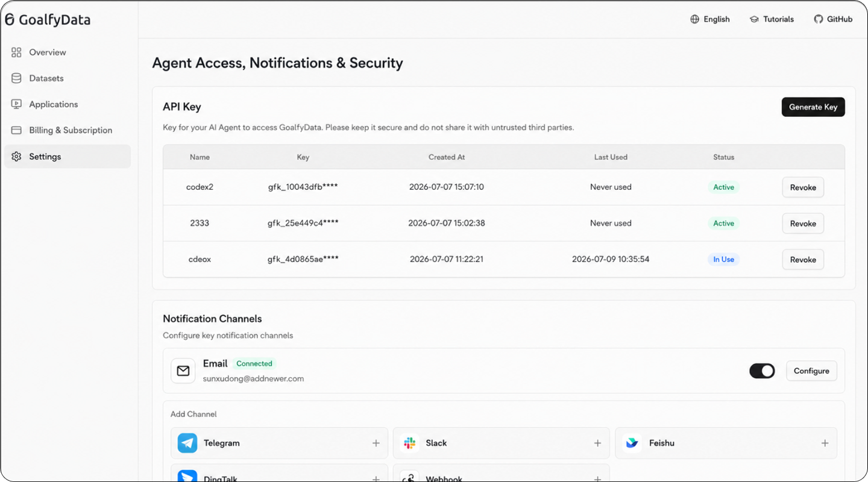Viewport: 868px width, 482px height.
Task: Click the Settings gear icon
Action: [x=16, y=157]
